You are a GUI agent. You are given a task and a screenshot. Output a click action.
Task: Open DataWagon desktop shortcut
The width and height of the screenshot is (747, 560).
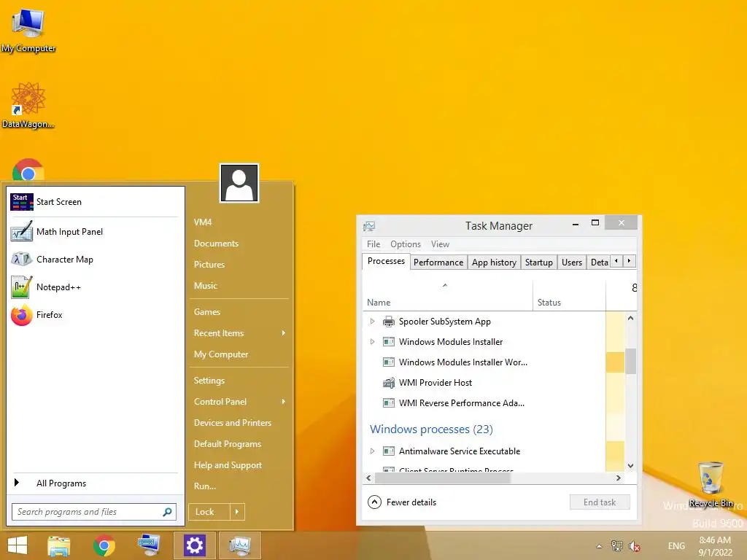click(x=28, y=106)
